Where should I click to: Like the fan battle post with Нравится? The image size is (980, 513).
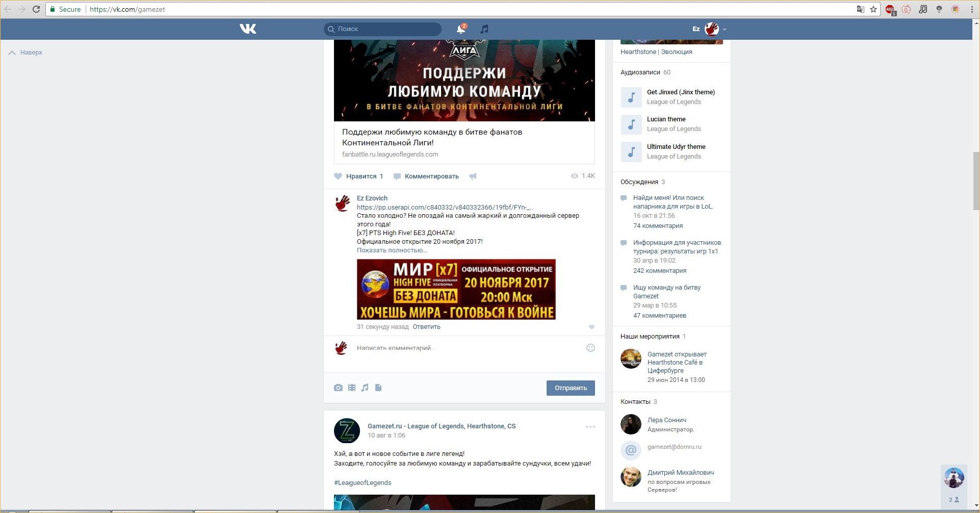[x=358, y=176]
